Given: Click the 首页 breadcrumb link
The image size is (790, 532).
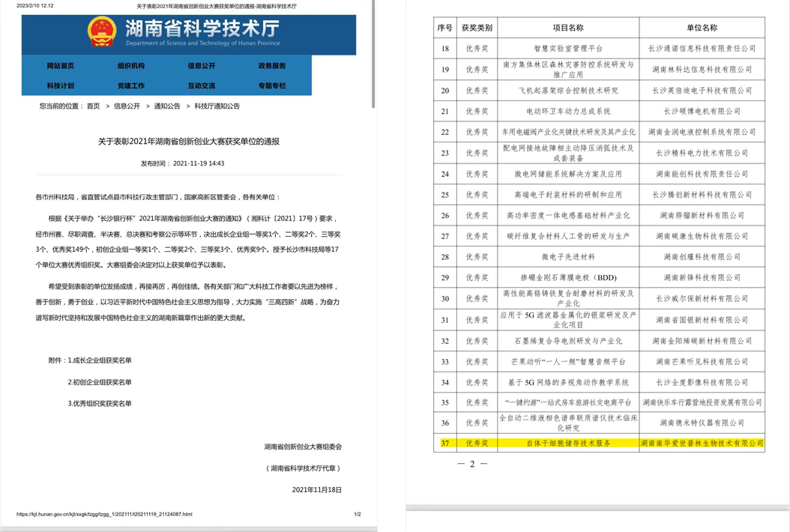Looking at the screenshot, I should pyautogui.click(x=93, y=106).
